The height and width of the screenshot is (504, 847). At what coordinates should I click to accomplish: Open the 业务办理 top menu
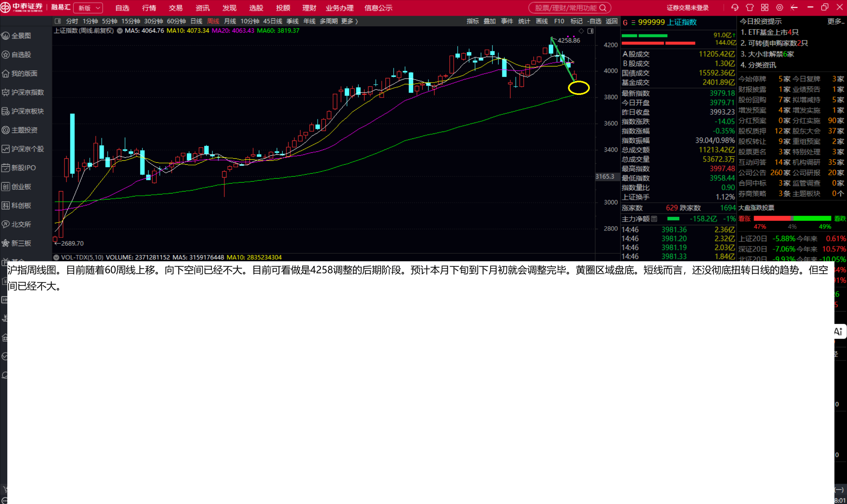point(340,8)
